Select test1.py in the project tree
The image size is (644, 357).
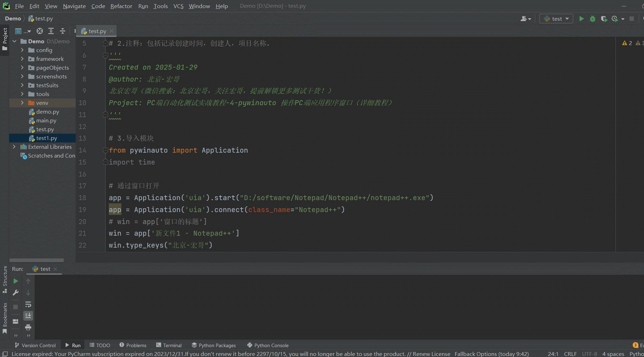click(42, 138)
